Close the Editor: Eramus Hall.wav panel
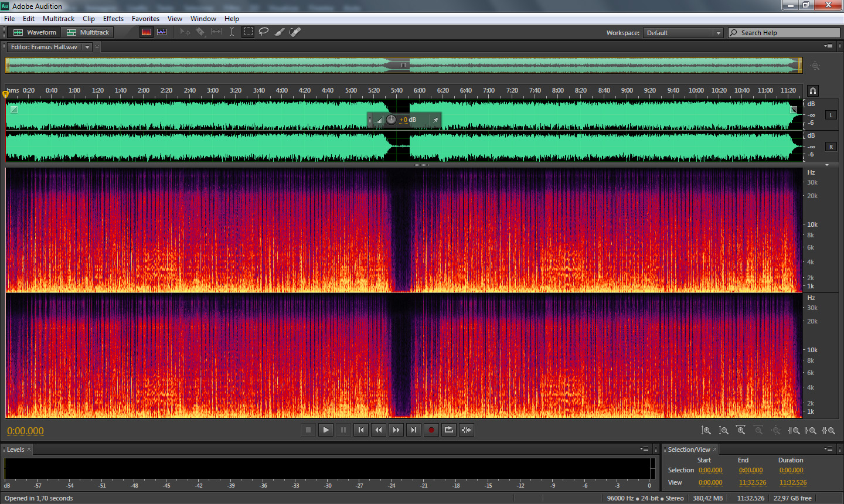The image size is (844, 504). [x=97, y=47]
